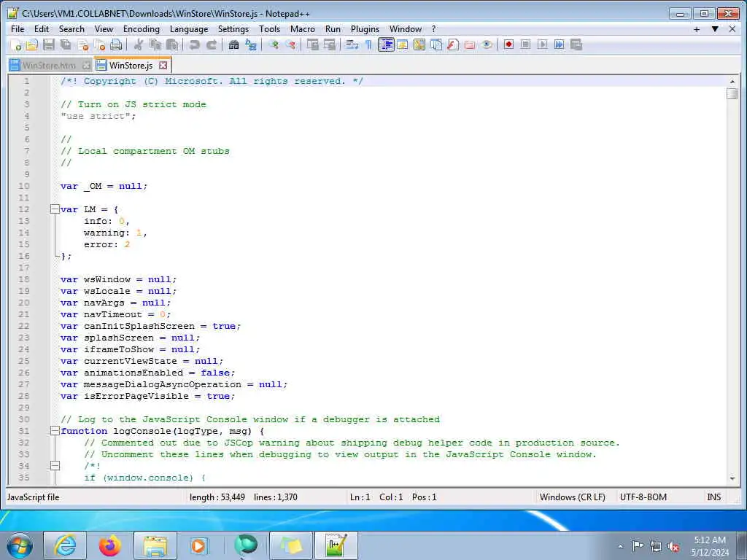The height and width of the screenshot is (560, 747).
Task: Click the Undo arrow icon
Action: [194, 44]
